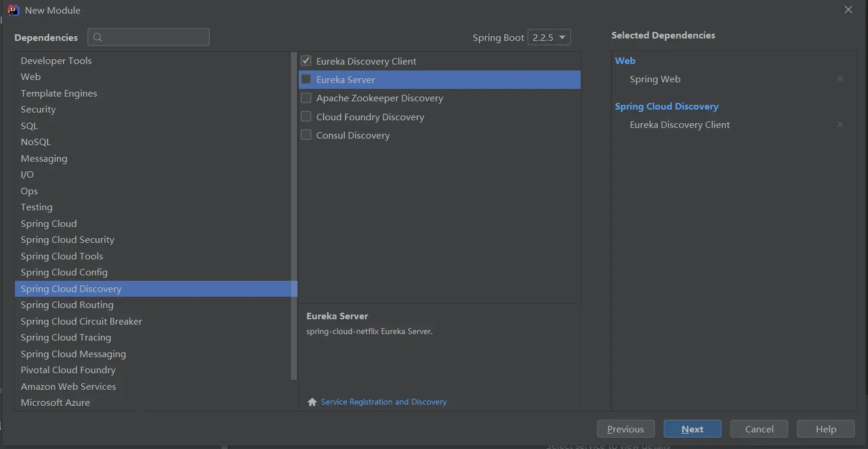This screenshot has width=868, height=449.
Task: Choose the Spring Cloud Config category
Action: (x=64, y=272)
